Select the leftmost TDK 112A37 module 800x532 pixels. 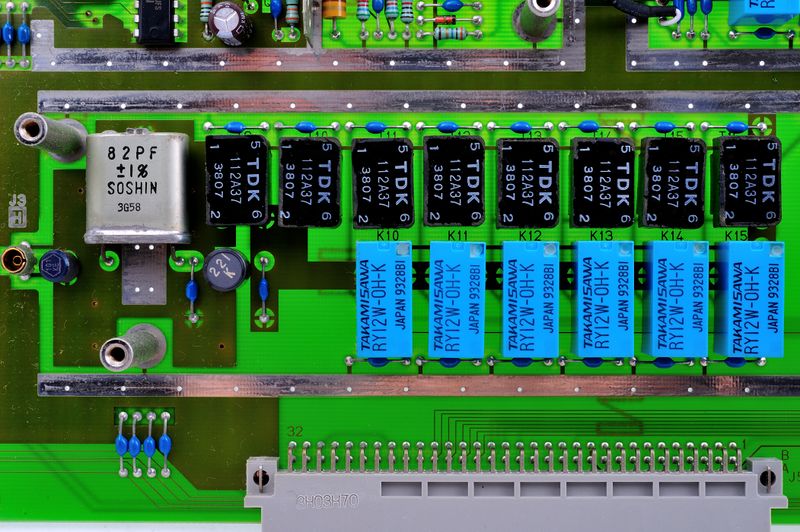pos(236,181)
